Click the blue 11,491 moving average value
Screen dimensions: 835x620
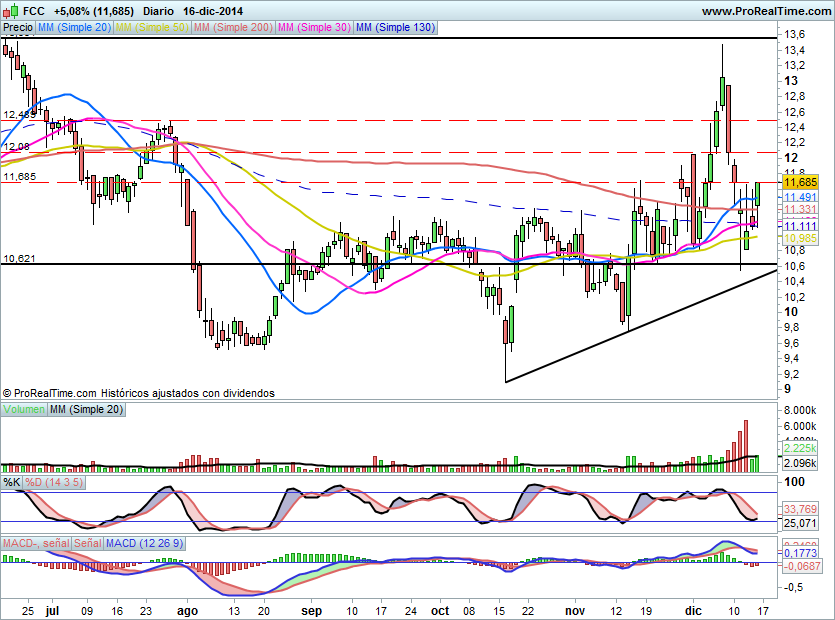click(x=801, y=198)
